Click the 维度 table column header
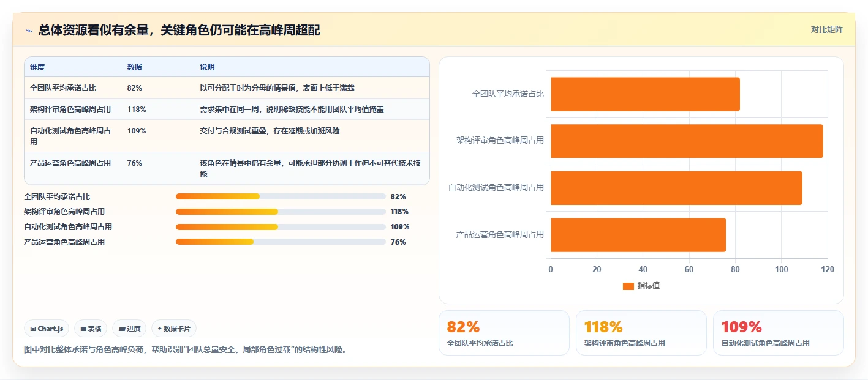This screenshot has width=868, height=380. [37, 67]
